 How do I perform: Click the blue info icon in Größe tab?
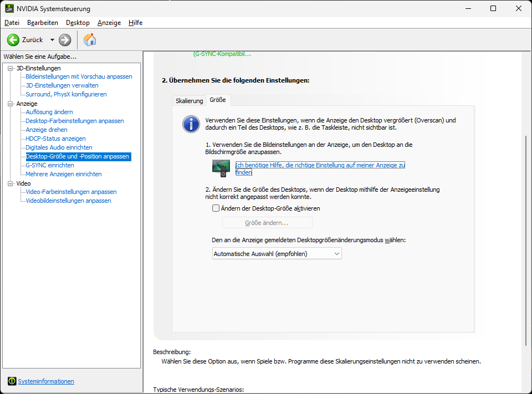(x=191, y=124)
